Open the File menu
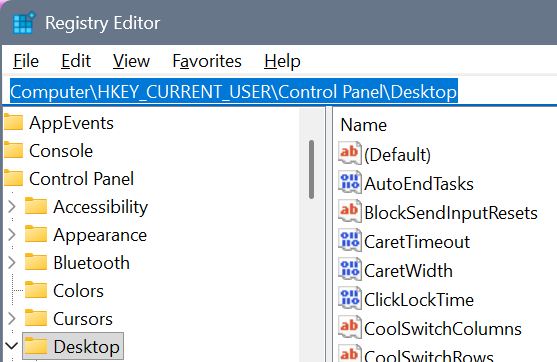Viewport: 557px width, 362px height. click(x=26, y=61)
